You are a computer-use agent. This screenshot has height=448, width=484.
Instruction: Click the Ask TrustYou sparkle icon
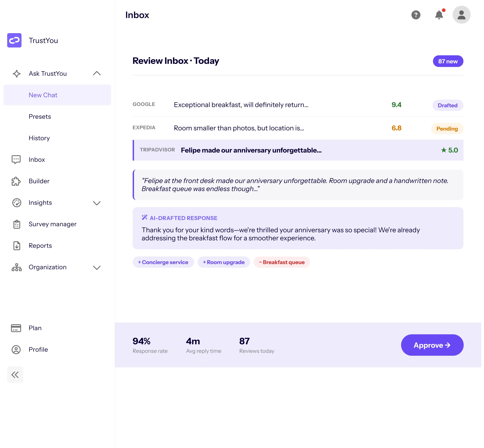pyautogui.click(x=16, y=74)
